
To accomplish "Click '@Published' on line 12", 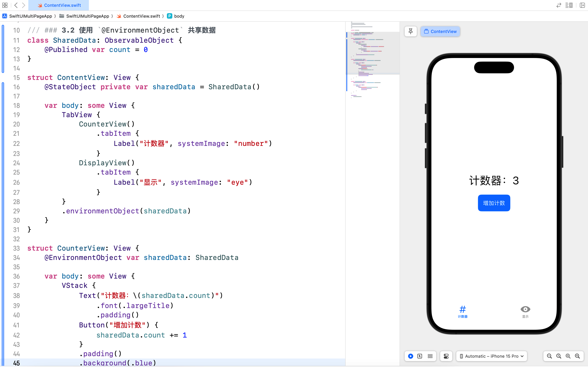I will coord(66,49).
